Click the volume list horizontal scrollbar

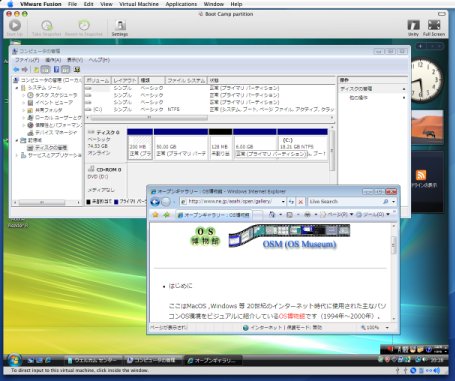pos(149,117)
